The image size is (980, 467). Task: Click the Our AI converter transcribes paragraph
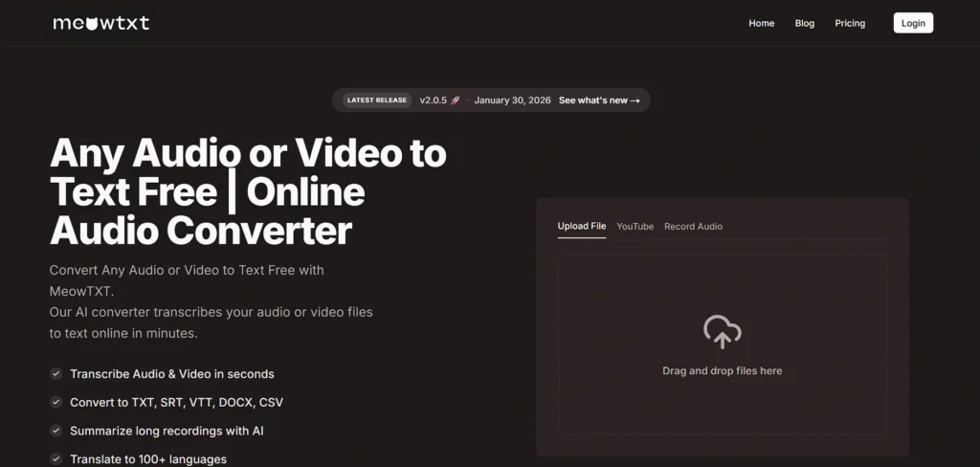click(212, 322)
